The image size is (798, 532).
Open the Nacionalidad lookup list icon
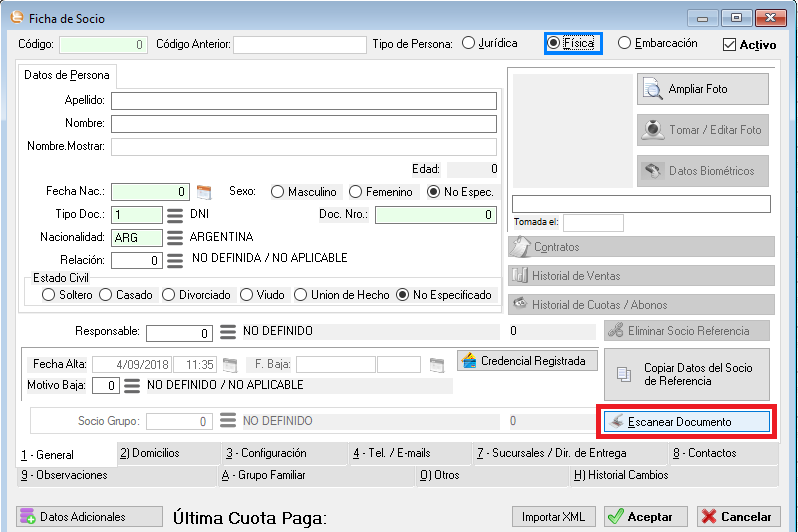(175, 237)
